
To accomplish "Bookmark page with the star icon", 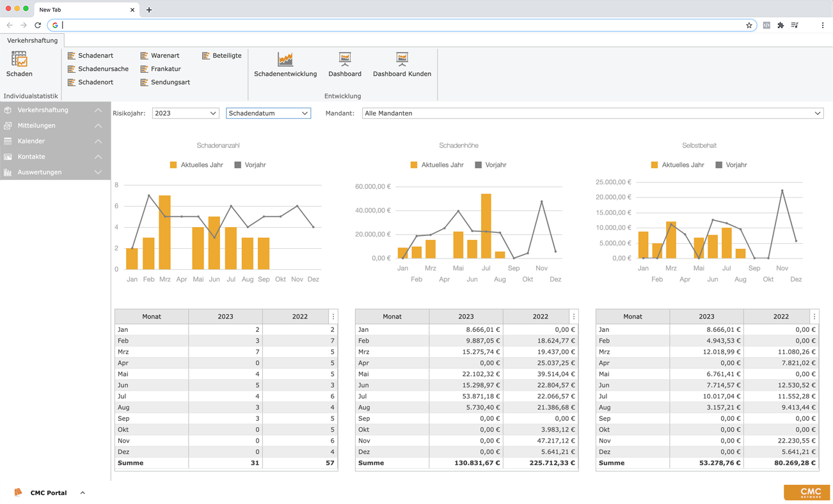I will (749, 26).
